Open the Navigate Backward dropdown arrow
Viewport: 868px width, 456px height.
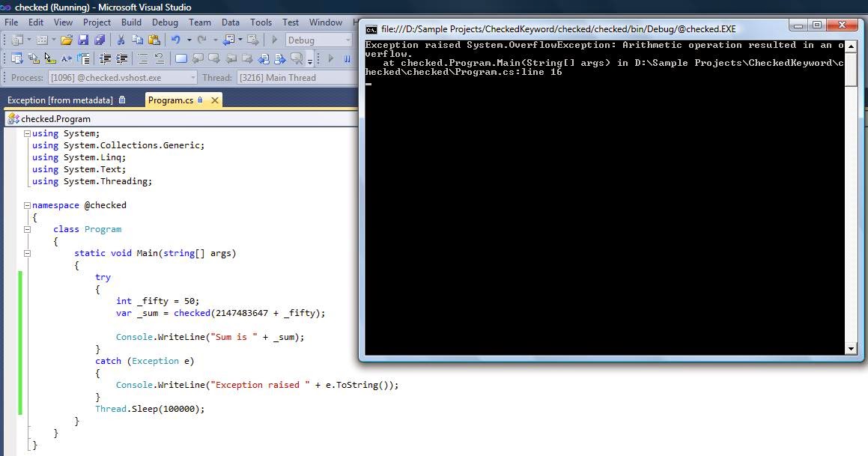(240, 40)
